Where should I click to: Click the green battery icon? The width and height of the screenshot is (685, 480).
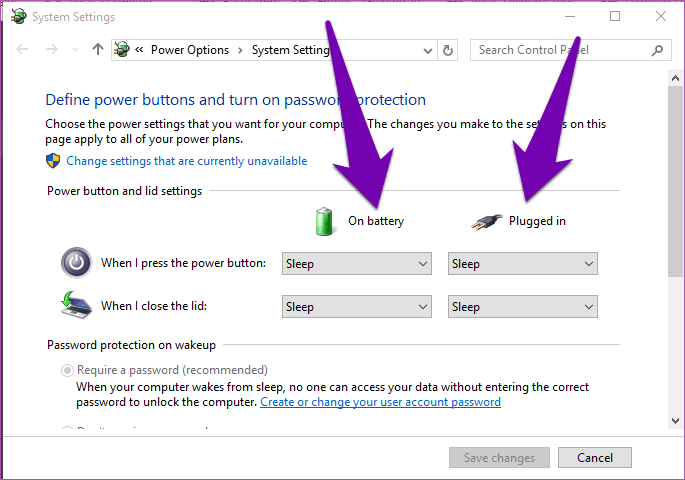[324, 221]
